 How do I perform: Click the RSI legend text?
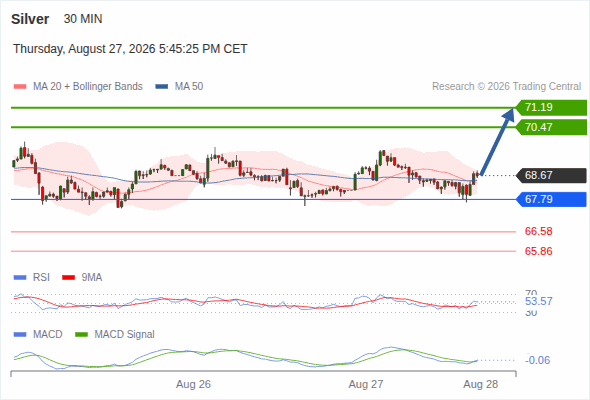coord(41,278)
